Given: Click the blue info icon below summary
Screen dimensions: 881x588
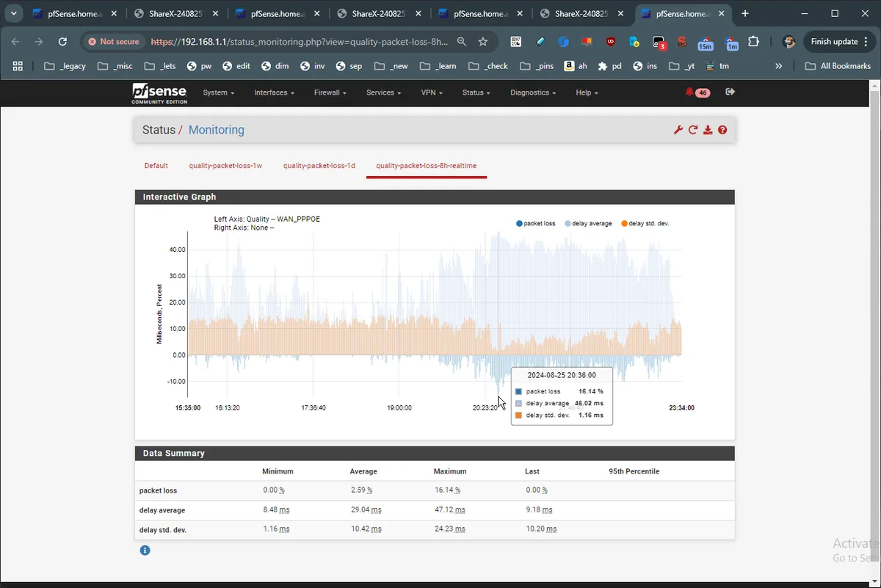Looking at the screenshot, I should pos(145,550).
